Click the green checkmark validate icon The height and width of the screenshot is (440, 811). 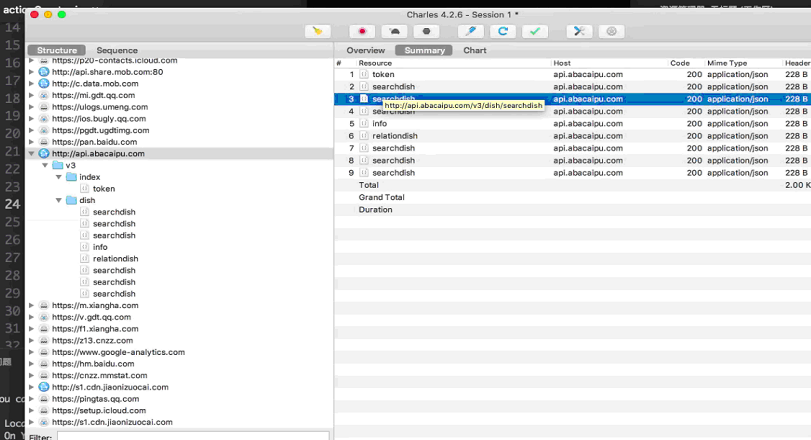point(535,32)
